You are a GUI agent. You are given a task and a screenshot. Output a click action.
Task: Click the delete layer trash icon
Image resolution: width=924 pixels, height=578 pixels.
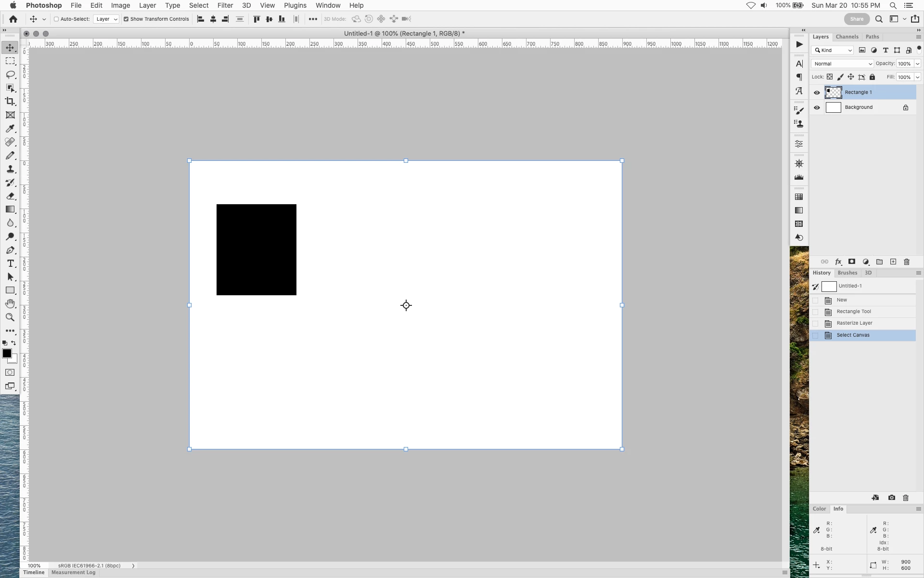(907, 262)
